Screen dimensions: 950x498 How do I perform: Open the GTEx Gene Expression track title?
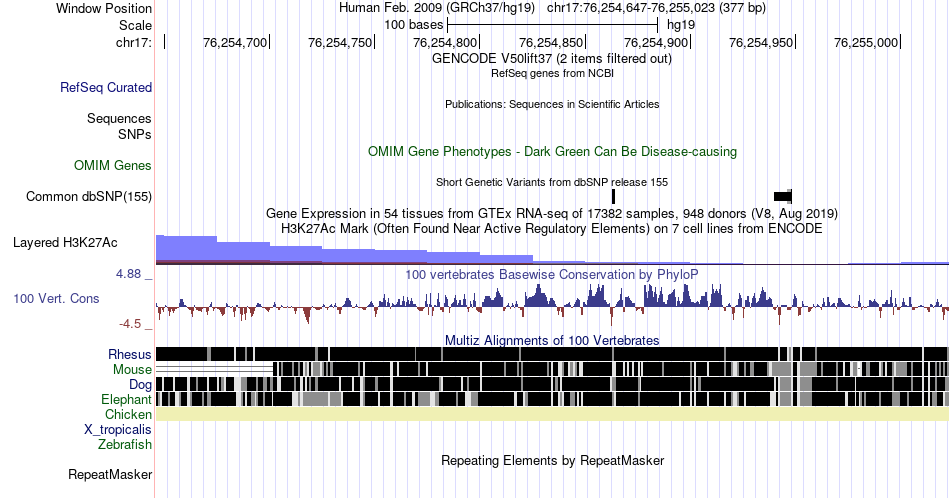point(552,214)
